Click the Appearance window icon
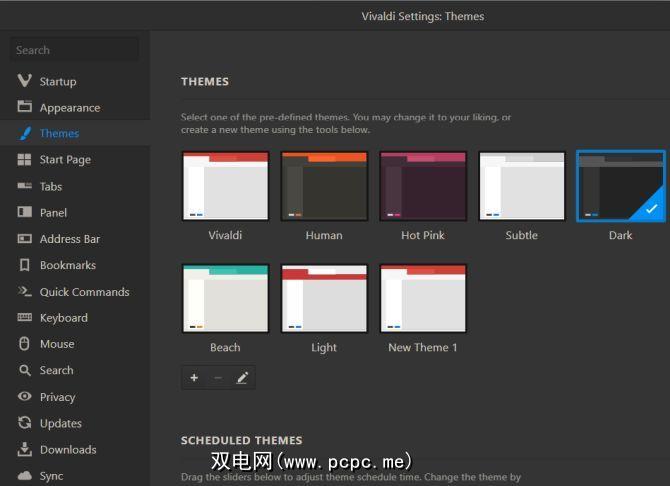Viewport: 670px width, 486px height. coord(24,106)
